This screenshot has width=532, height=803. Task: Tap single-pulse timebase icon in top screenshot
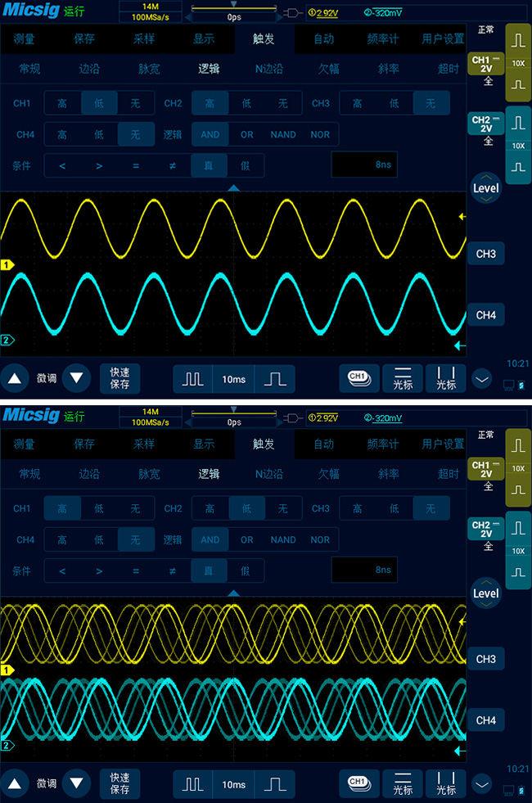[275, 379]
